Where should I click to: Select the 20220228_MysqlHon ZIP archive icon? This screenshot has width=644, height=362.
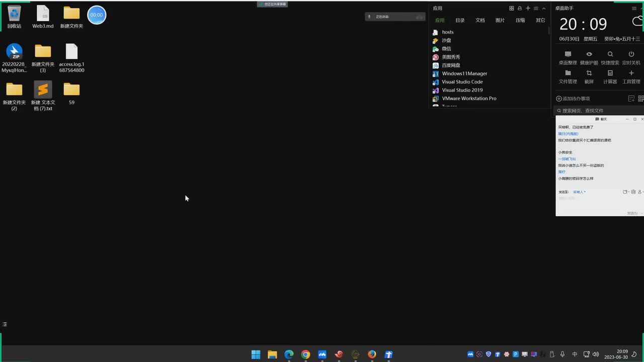(14, 58)
